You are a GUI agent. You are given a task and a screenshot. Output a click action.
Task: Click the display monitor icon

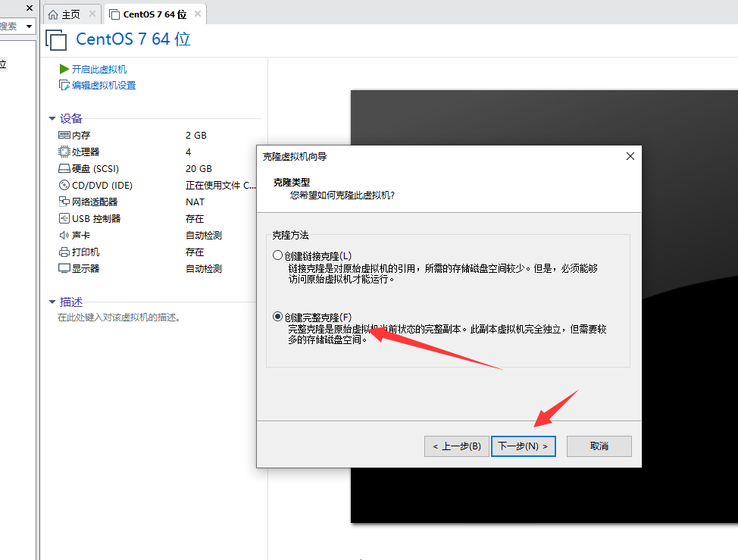(64, 269)
